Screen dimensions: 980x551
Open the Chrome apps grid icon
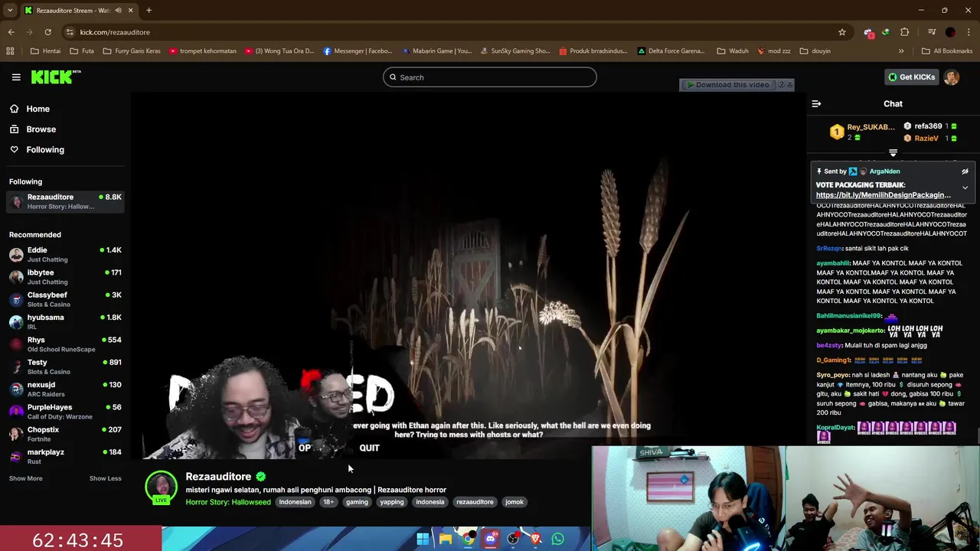coord(10,51)
